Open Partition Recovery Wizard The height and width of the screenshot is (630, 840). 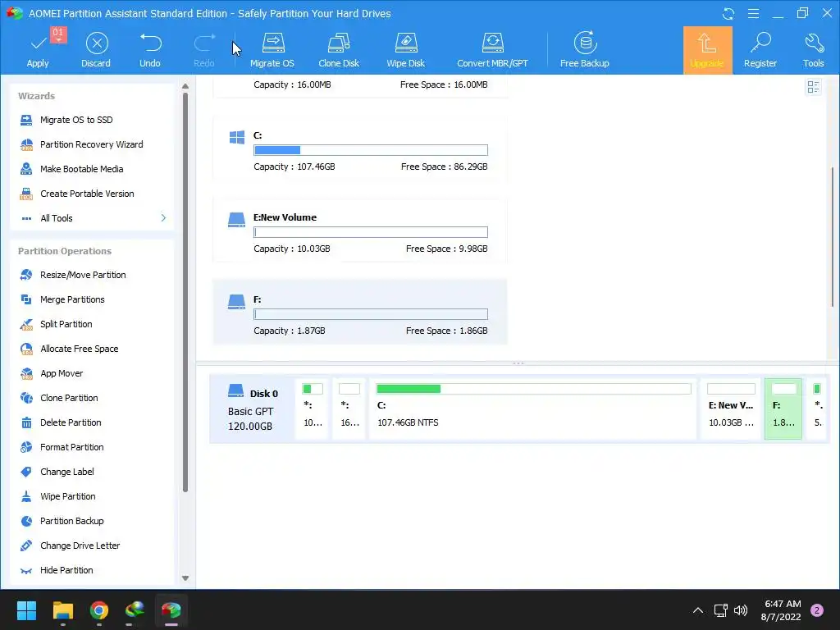point(91,144)
